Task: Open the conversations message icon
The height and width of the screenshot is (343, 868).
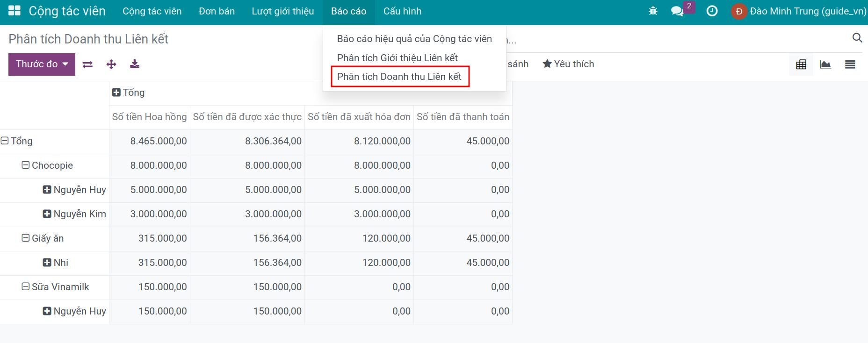Action: click(x=677, y=11)
